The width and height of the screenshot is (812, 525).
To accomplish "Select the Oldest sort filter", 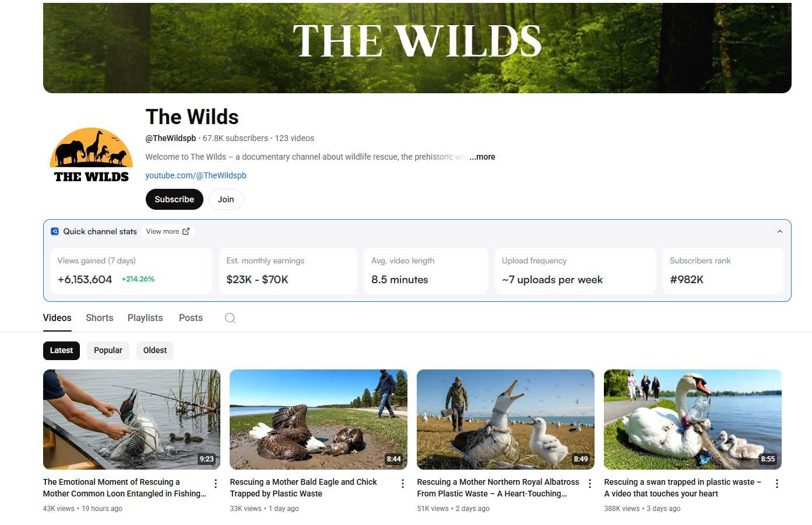I will tap(155, 350).
